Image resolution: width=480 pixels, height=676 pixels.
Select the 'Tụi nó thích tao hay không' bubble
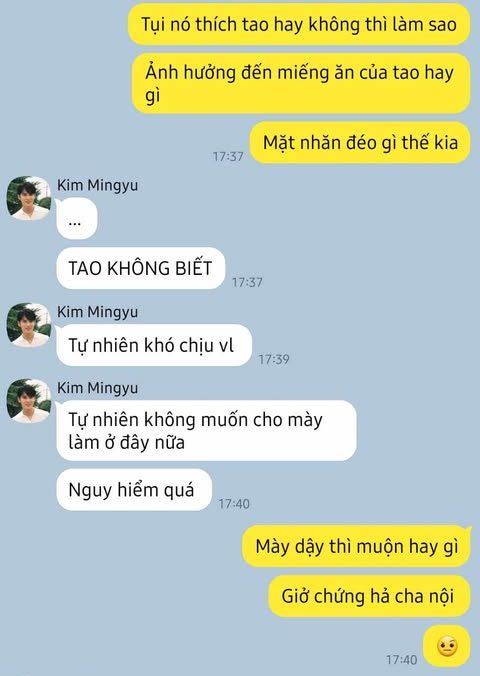coord(299,24)
